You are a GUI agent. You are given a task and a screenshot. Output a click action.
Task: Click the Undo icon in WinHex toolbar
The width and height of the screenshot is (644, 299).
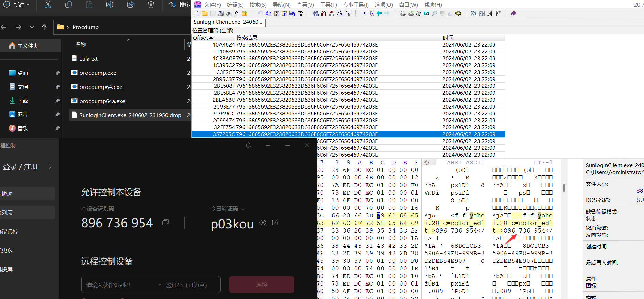pyautogui.click(x=260, y=13)
